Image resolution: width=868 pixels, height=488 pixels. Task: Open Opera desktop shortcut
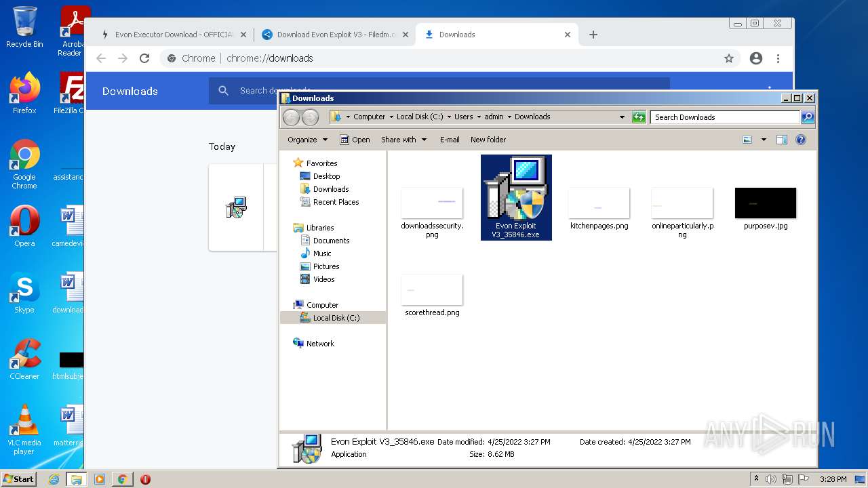tap(24, 226)
